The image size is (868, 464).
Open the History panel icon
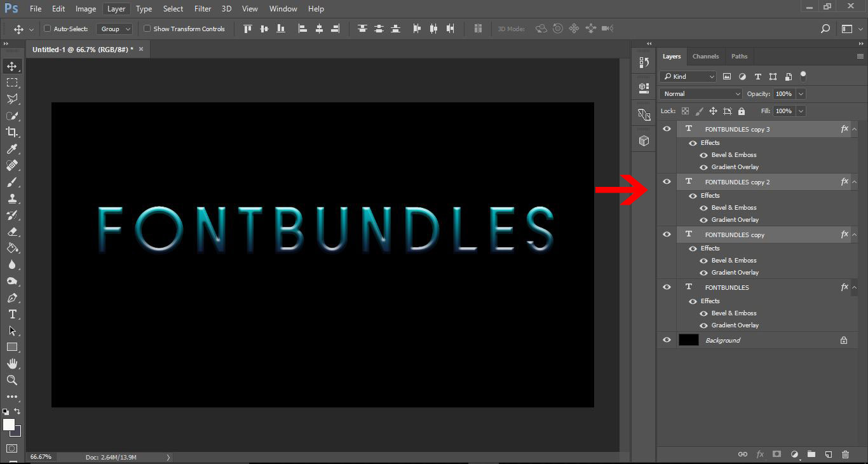(x=644, y=62)
